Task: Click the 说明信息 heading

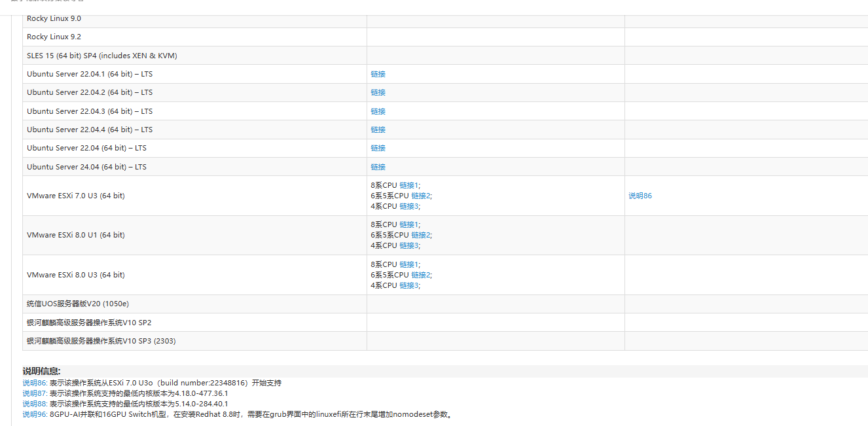Action: click(42, 371)
